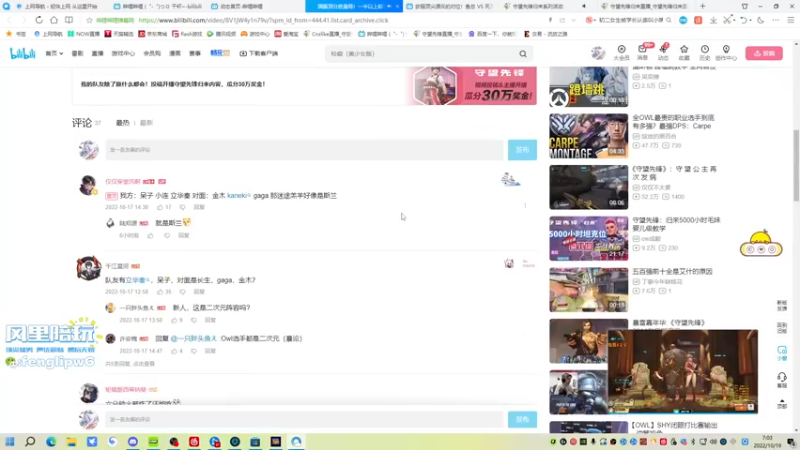The width and height of the screenshot is (800, 450).
Task: Like the comment with 17 likes
Action: [160, 207]
